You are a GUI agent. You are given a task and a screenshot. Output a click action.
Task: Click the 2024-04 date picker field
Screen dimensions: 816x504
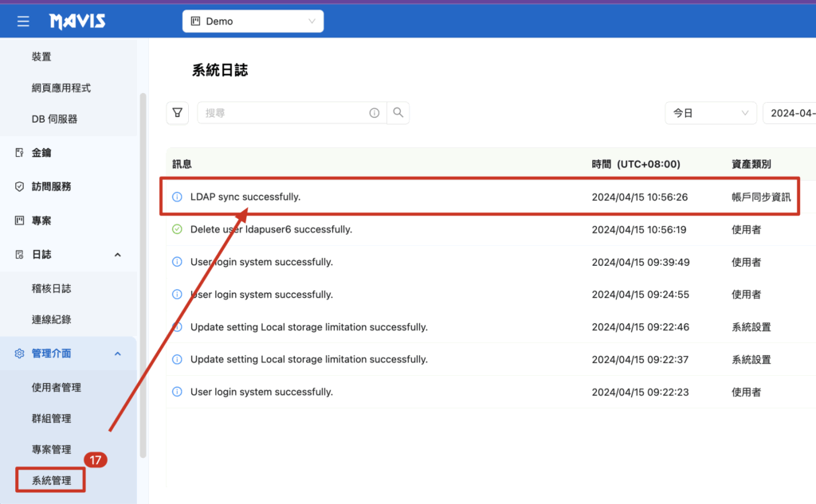coord(790,113)
